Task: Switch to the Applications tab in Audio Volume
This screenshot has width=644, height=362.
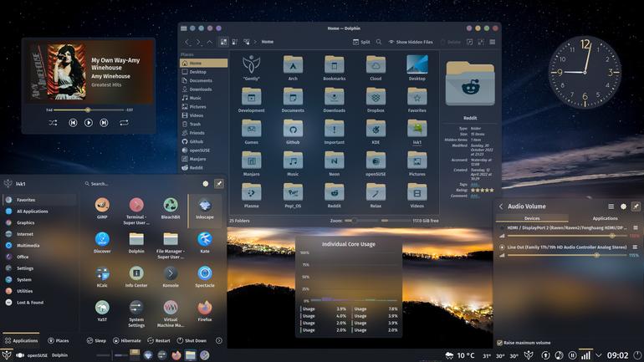Action: pyautogui.click(x=605, y=218)
